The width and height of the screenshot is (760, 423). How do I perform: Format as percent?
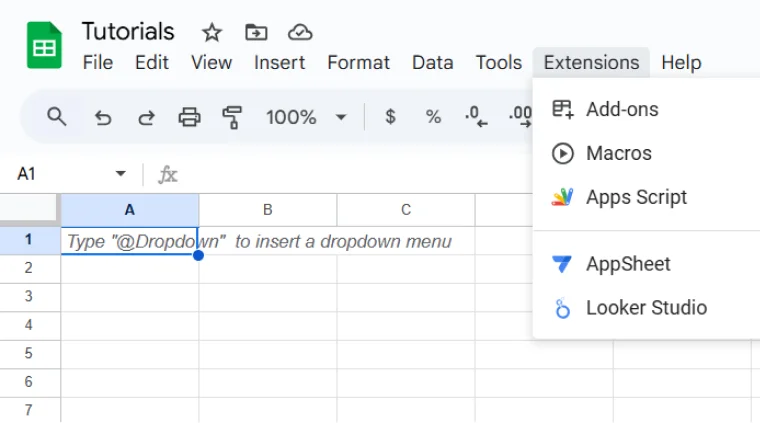pyautogui.click(x=433, y=117)
